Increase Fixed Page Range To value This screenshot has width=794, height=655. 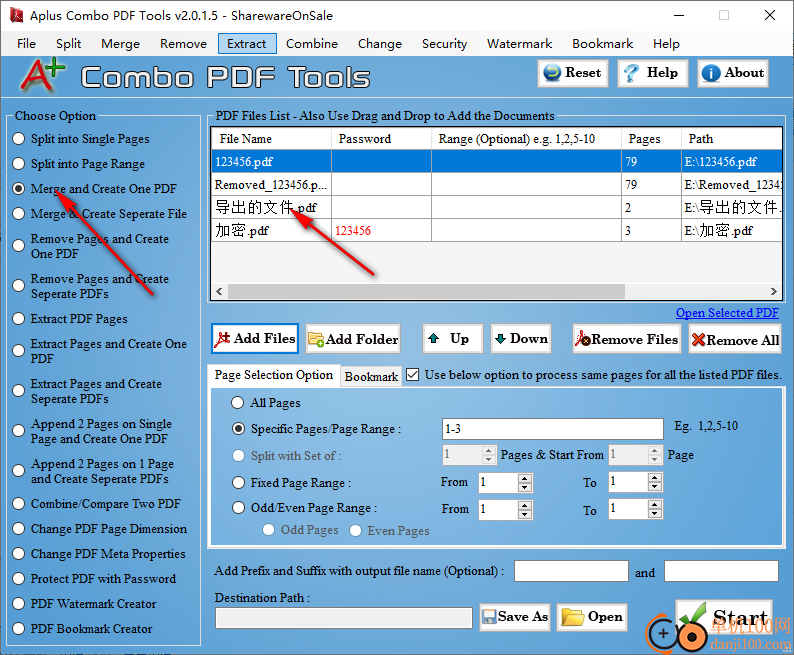[655, 478]
